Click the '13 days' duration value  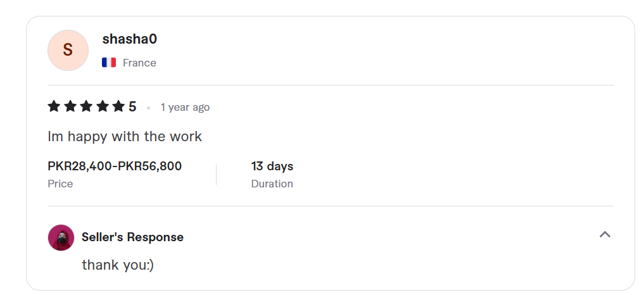pyautogui.click(x=272, y=166)
